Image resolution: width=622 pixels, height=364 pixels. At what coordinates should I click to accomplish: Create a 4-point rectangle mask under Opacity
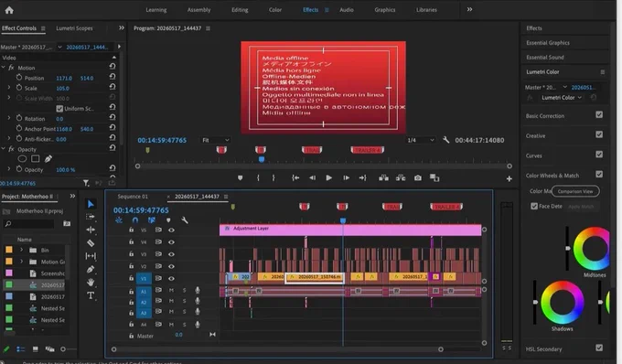36,159
